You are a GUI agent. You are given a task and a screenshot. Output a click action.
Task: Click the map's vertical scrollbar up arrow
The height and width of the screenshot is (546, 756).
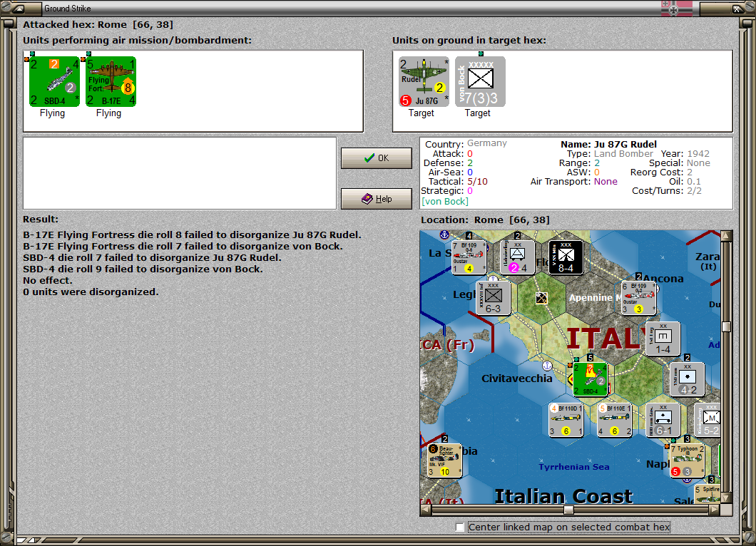726,236
